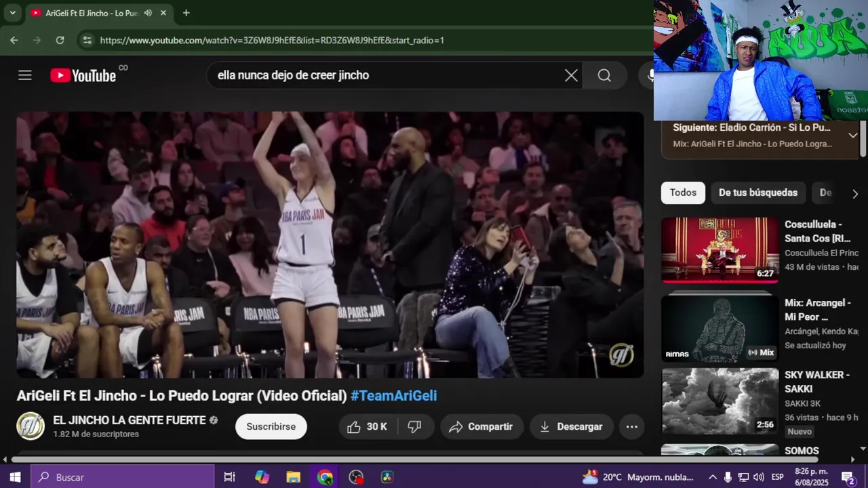
Task: Launch Copilot from the taskbar
Action: [x=262, y=477]
